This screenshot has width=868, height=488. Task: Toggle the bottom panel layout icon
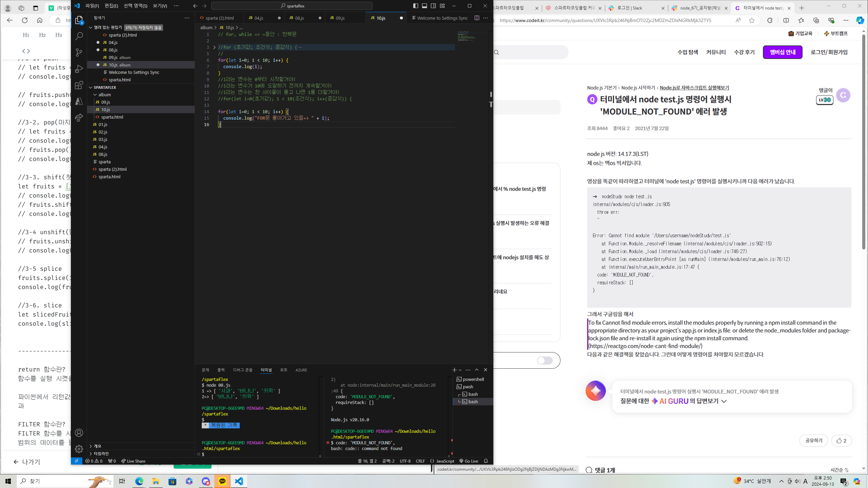[x=425, y=6]
